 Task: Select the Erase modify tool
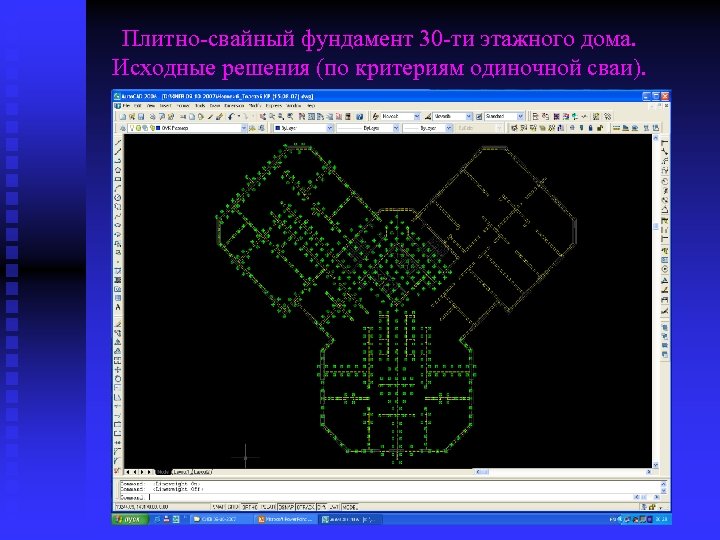118,324
